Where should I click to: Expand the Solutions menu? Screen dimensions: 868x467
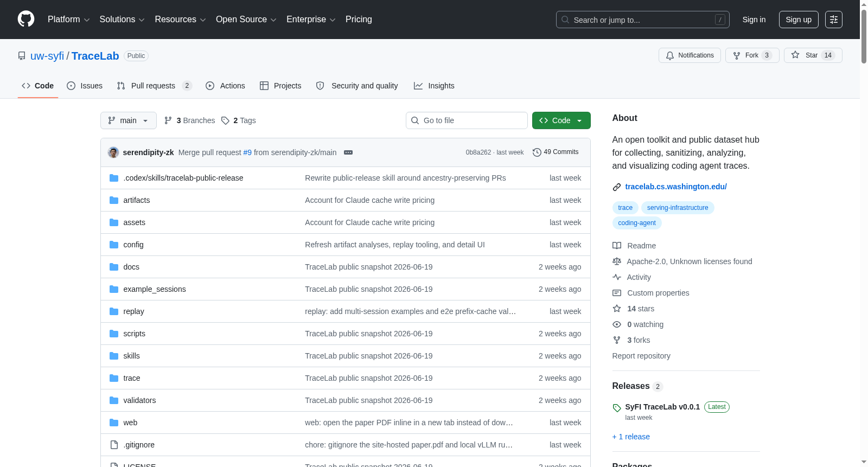click(x=122, y=20)
